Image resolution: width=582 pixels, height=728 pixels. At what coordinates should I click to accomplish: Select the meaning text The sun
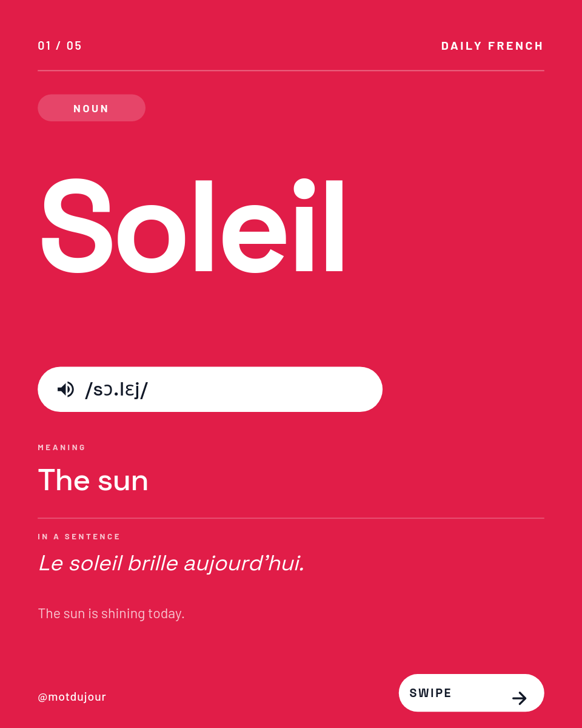(93, 480)
